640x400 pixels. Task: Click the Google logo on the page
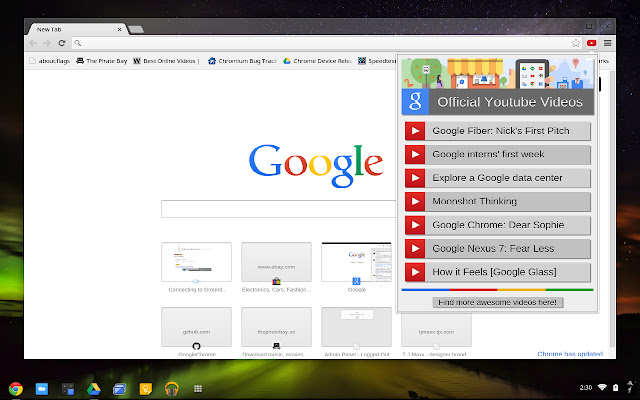(x=316, y=164)
